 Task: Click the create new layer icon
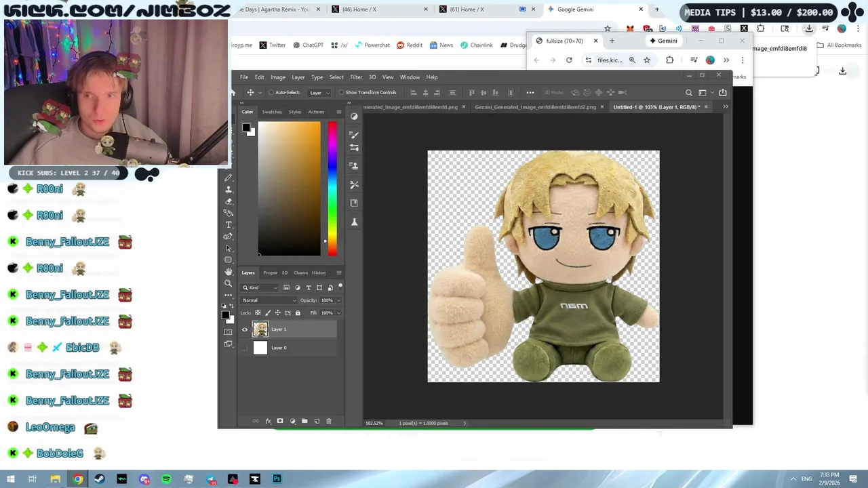[317, 421]
